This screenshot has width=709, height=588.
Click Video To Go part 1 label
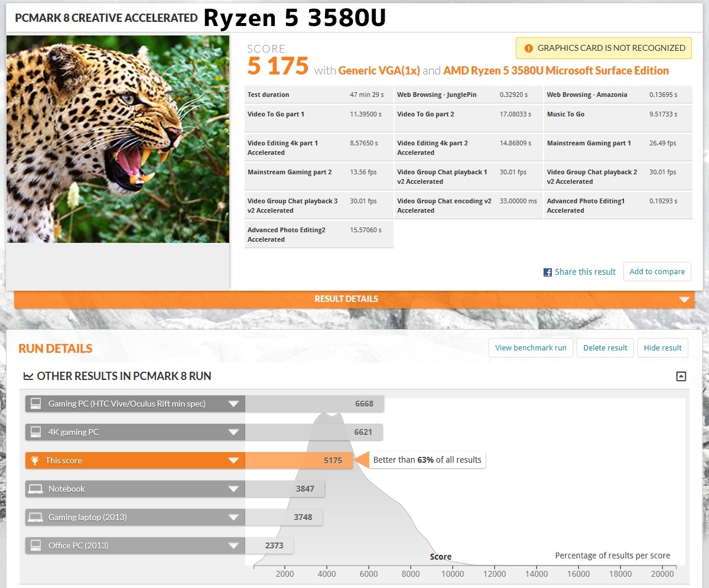(276, 114)
